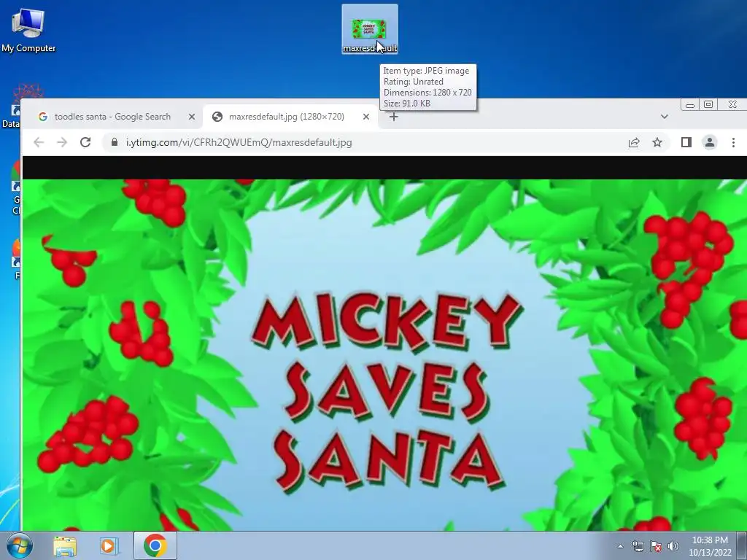Image resolution: width=747 pixels, height=560 pixels.
Task: Open volume speaker tray icon
Action: coord(673,546)
